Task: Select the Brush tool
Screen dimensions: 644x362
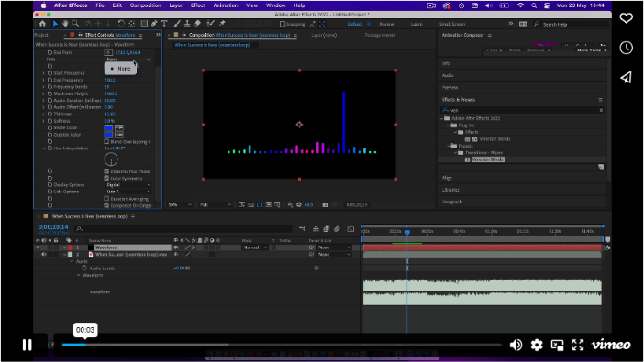Action: pos(177,24)
